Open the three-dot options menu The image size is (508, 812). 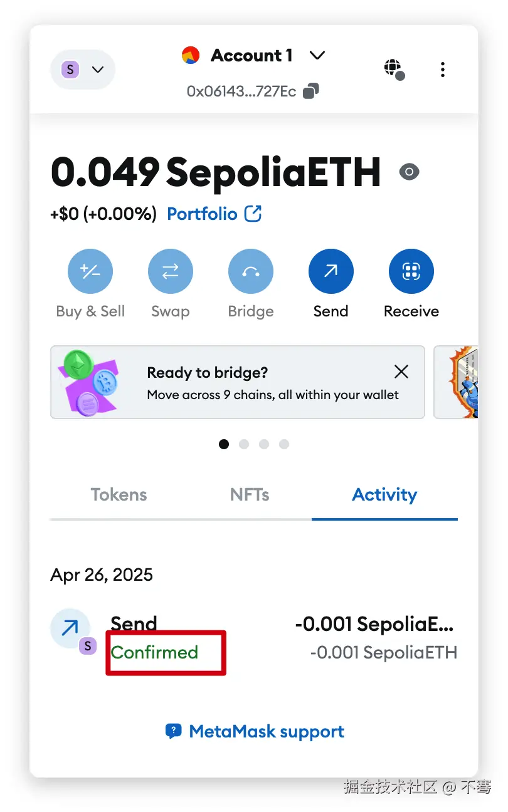point(443,69)
